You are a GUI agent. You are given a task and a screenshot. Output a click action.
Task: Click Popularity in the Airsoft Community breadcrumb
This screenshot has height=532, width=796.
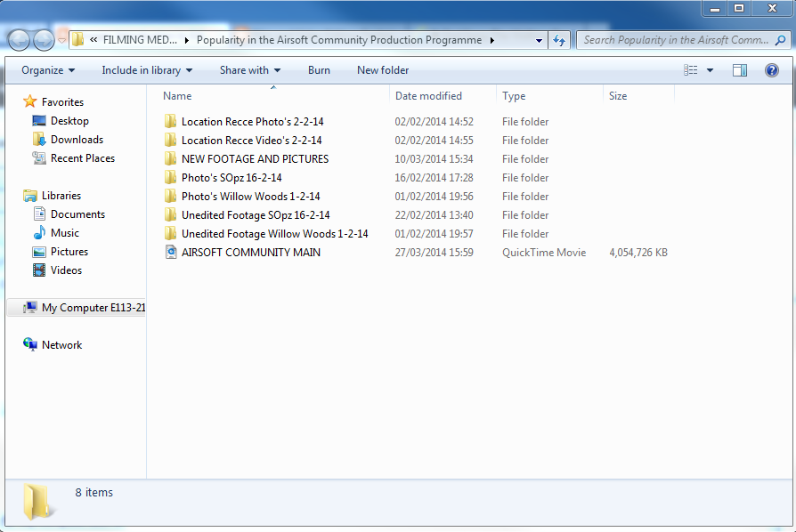(339, 40)
